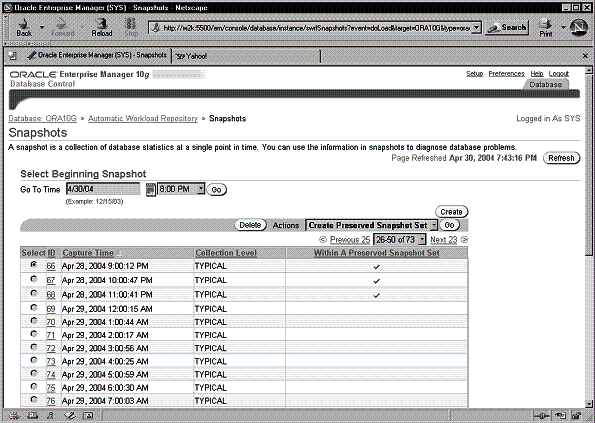
Task: Select the radio button for snapshot 66
Action: coord(34,264)
